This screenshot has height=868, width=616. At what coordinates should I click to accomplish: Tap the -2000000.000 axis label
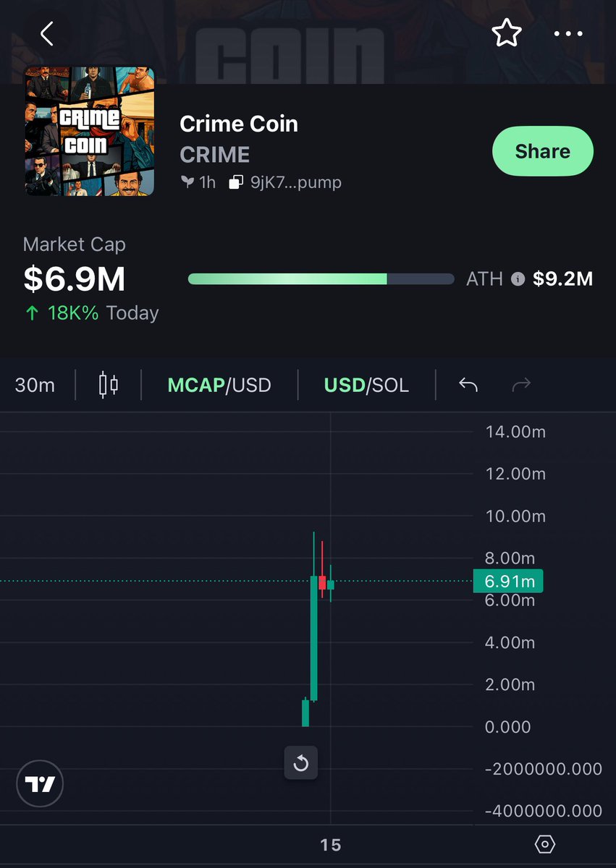click(544, 769)
